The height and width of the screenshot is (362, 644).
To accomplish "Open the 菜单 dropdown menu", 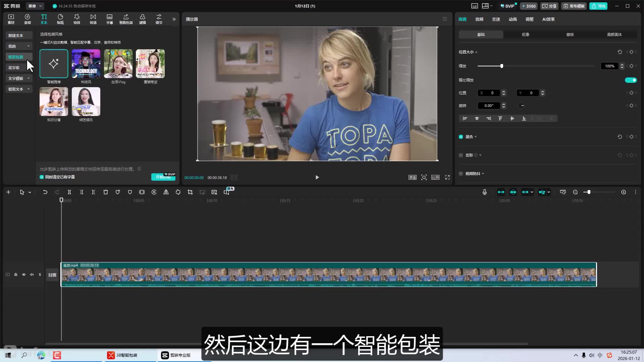I will [x=35, y=6].
